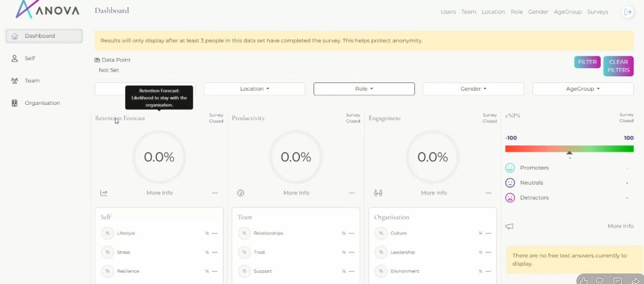This screenshot has width=644, height=284.
Task: Click the logout arrow icon at top right
Action: 628,12
